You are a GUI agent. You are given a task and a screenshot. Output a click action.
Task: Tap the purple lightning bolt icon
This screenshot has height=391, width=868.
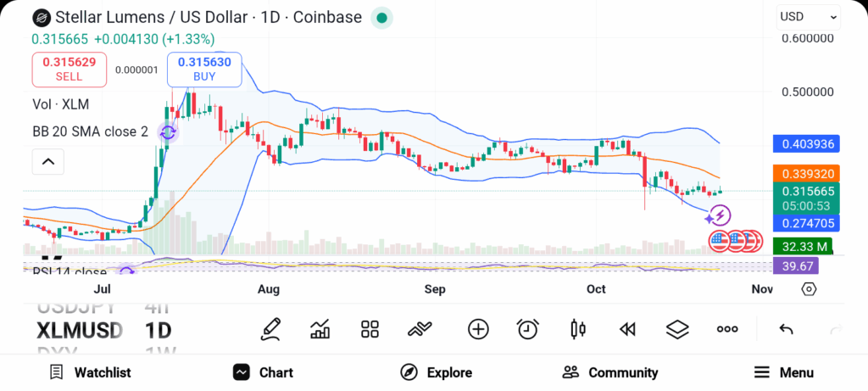(720, 216)
